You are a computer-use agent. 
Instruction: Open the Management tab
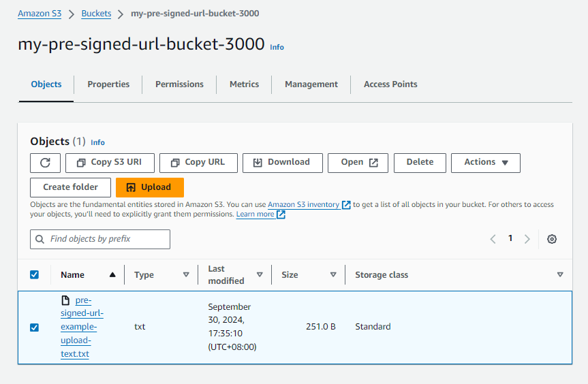point(311,84)
